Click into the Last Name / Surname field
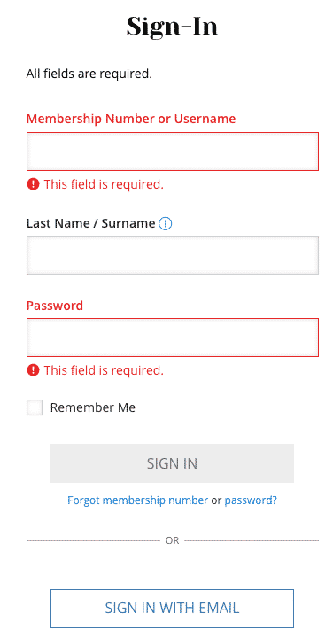This screenshot has height=644, width=333. tap(173, 255)
